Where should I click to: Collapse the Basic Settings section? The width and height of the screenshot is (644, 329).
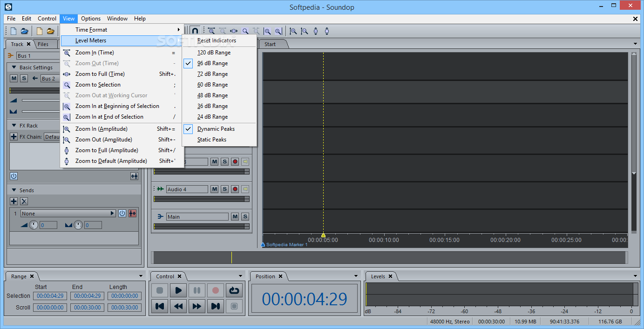coord(14,67)
